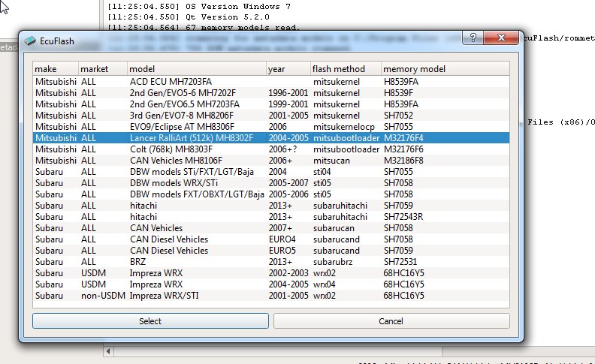Click the memory model column header
Image resolution: width=595 pixels, height=364 pixels.
click(x=443, y=69)
